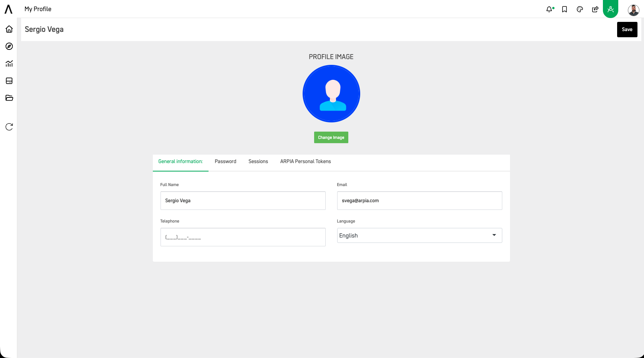Click the Full Name field label
The width and height of the screenshot is (644, 358).
pos(169,185)
